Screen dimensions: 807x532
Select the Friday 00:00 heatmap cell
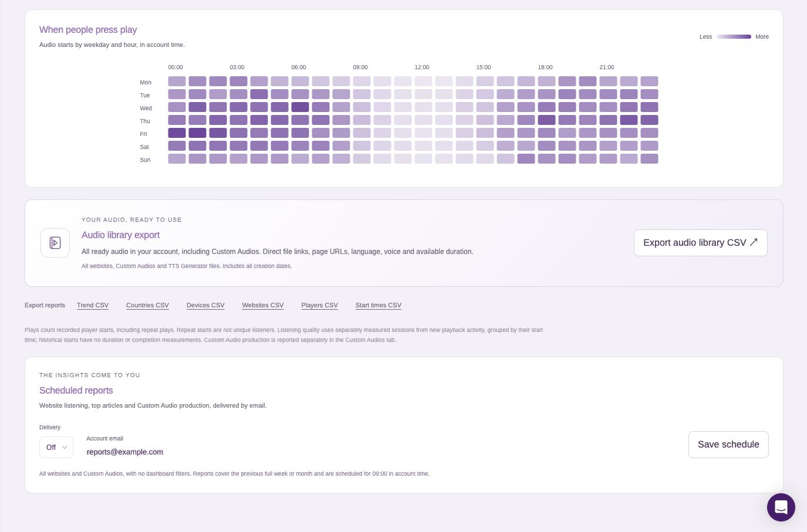pos(177,133)
